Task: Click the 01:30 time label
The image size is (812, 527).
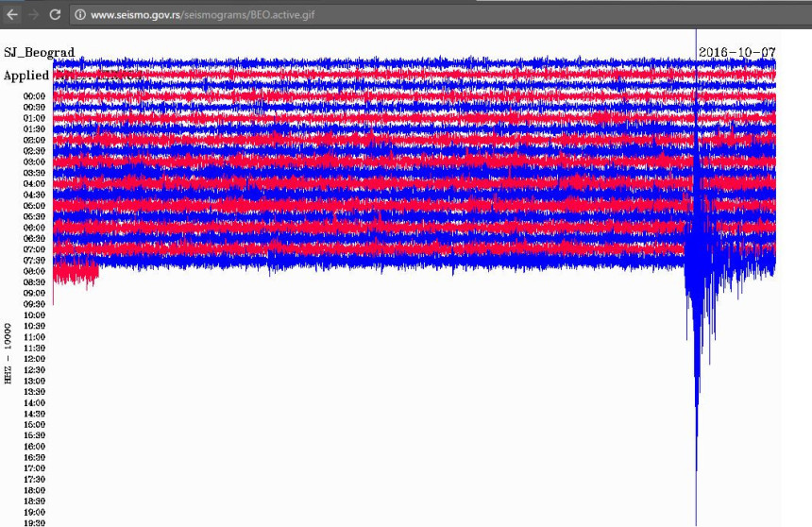Action: [x=34, y=129]
